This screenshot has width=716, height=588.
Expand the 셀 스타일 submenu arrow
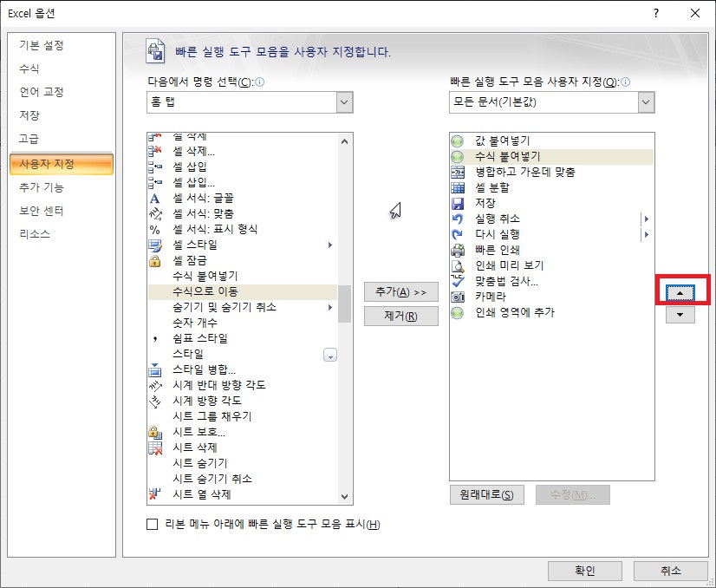pyautogui.click(x=330, y=245)
